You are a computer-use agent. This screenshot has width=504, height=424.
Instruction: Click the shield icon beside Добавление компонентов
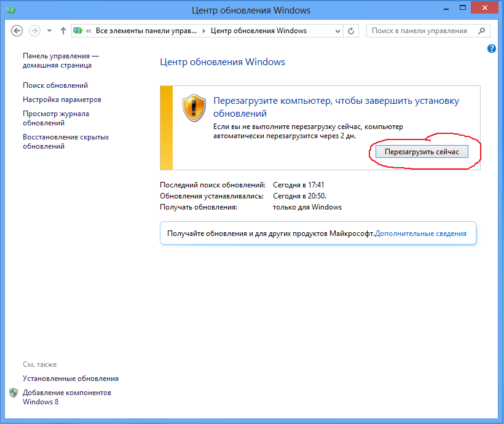click(14, 393)
